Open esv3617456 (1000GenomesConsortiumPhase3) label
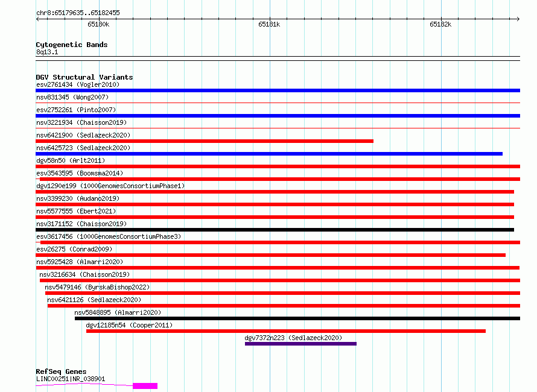The height and width of the screenshot is (392, 537). pos(109,236)
